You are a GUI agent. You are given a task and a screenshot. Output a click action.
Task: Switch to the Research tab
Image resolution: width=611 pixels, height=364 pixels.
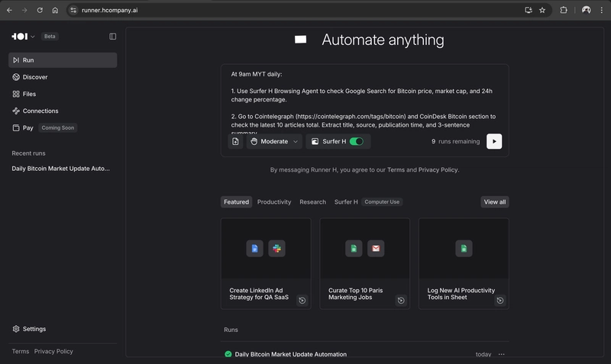point(312,202)
